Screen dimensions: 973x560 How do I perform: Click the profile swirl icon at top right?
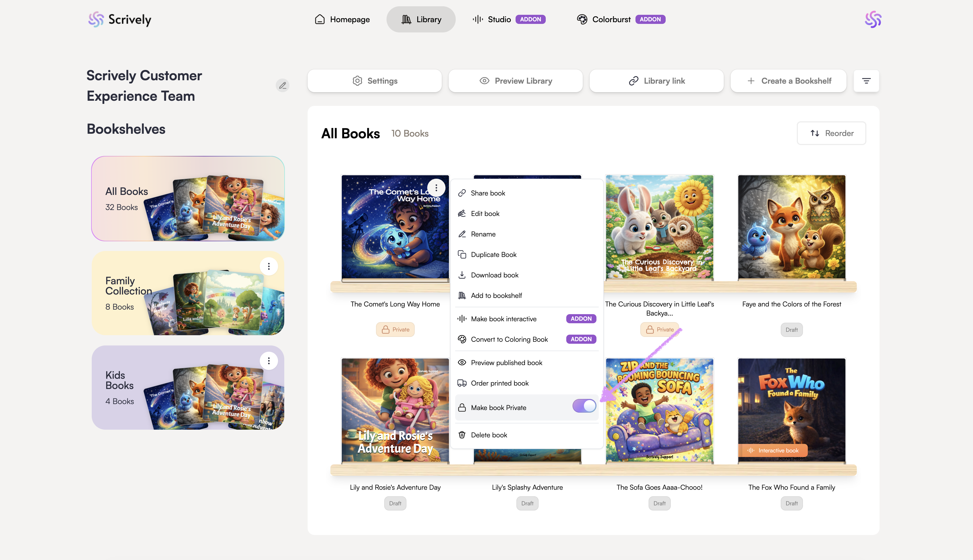click(873, 19)
